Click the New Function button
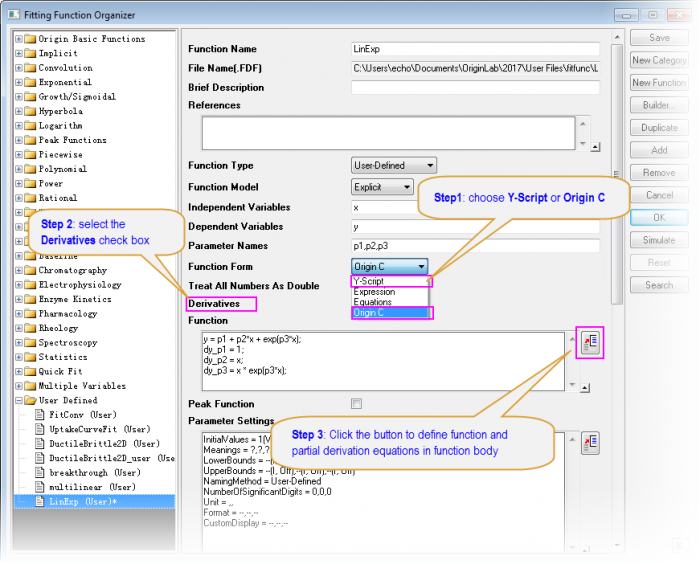700x564 pixels. pos(659,83)
